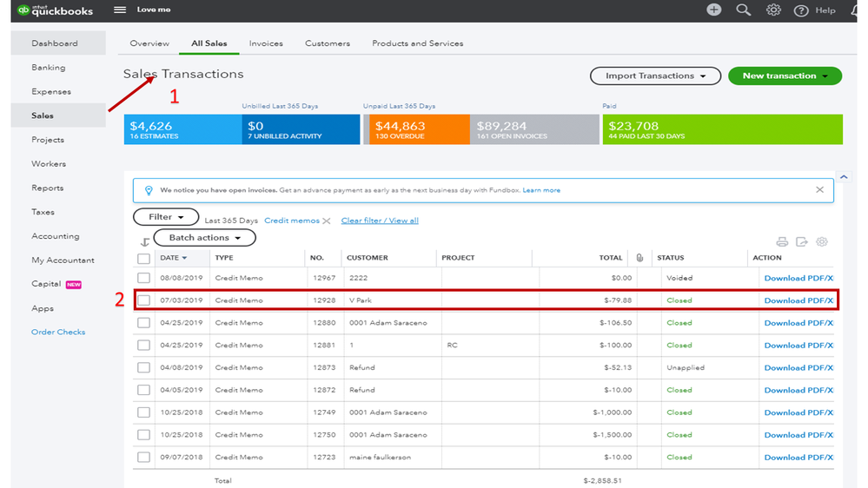Click the export list icon above table
The image size is (868, 488).
[x=802, y=242]
